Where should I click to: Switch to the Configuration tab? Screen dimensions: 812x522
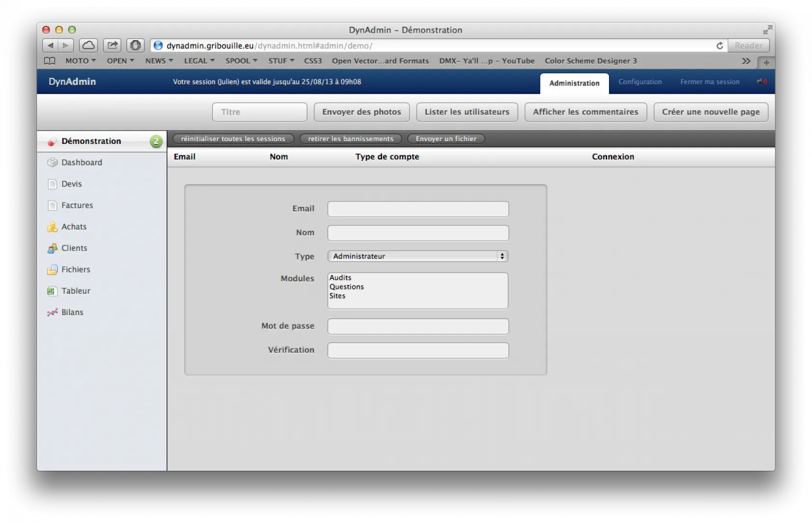pos(640,82)
